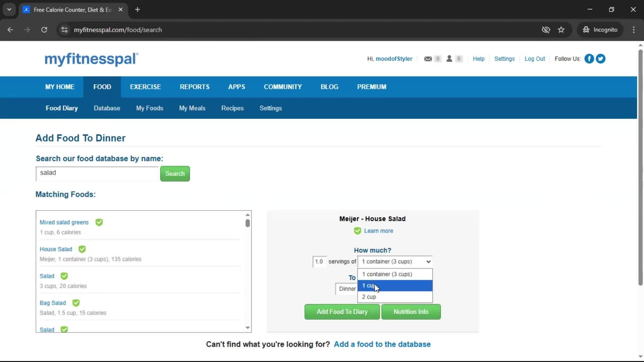Click verified checkmark beside Learn more
Image resolution: width=644 pixels, height=362 pixels.
(x=358, y=231)
